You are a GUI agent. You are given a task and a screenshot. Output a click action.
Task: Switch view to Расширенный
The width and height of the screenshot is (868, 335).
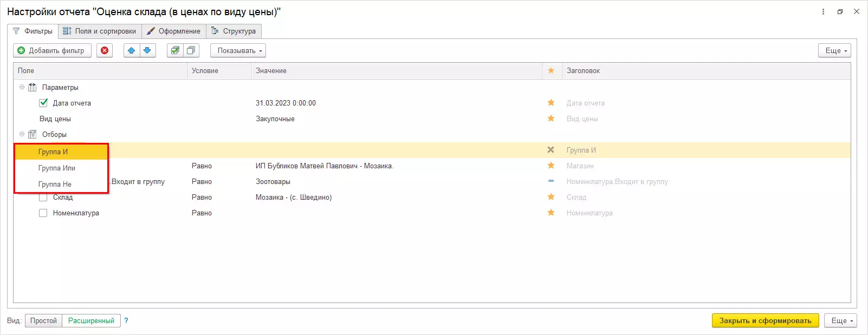pyautogui.click(x=91, y=320)
